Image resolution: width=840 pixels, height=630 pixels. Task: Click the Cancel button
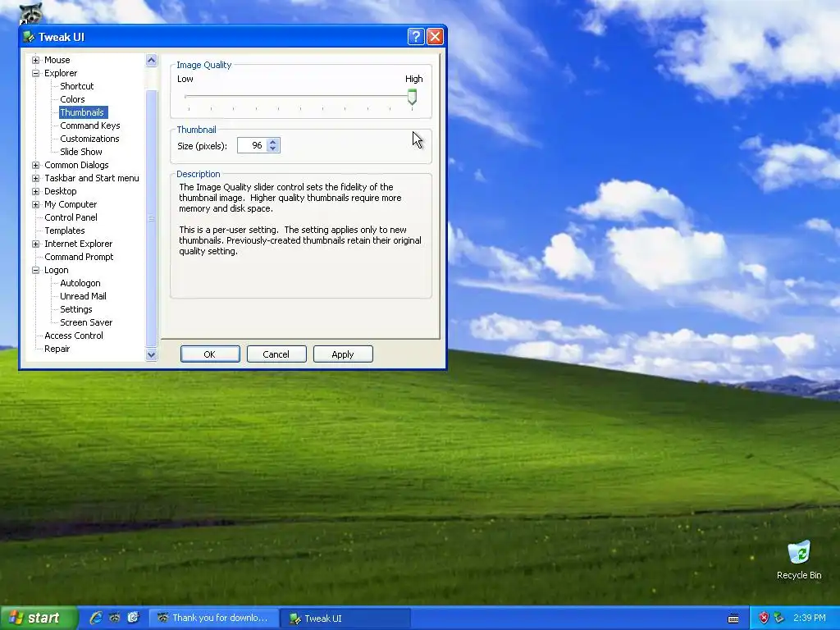pyautogui.click(x=276, y=354)
